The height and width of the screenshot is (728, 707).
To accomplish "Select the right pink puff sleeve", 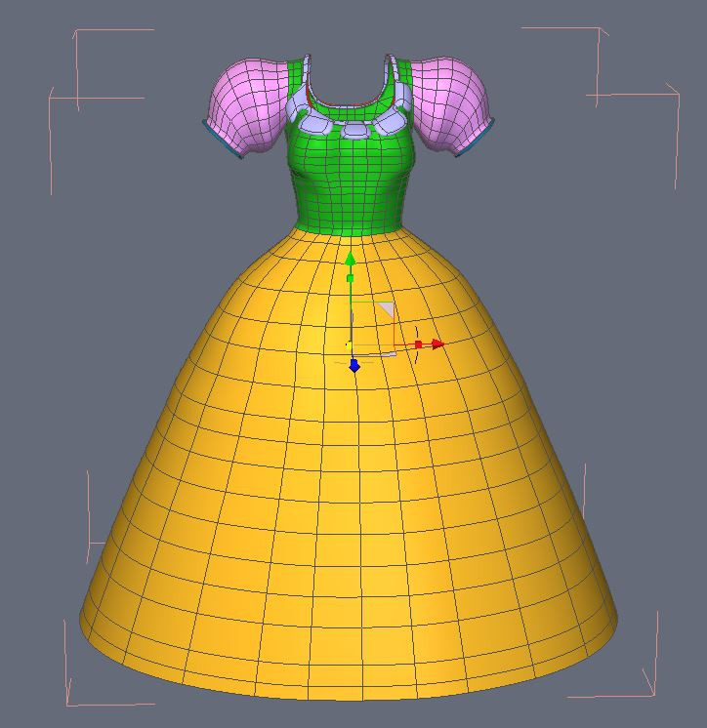I will 449,104.
